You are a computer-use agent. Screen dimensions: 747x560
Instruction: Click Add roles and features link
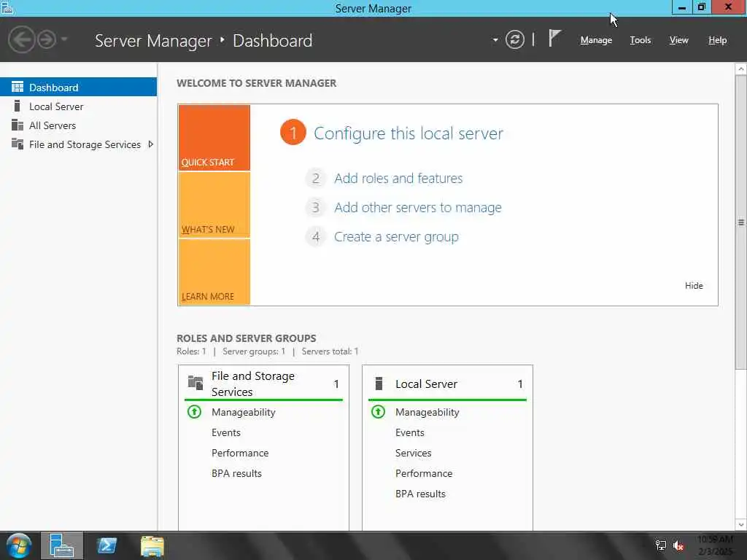tap(398, 178)
